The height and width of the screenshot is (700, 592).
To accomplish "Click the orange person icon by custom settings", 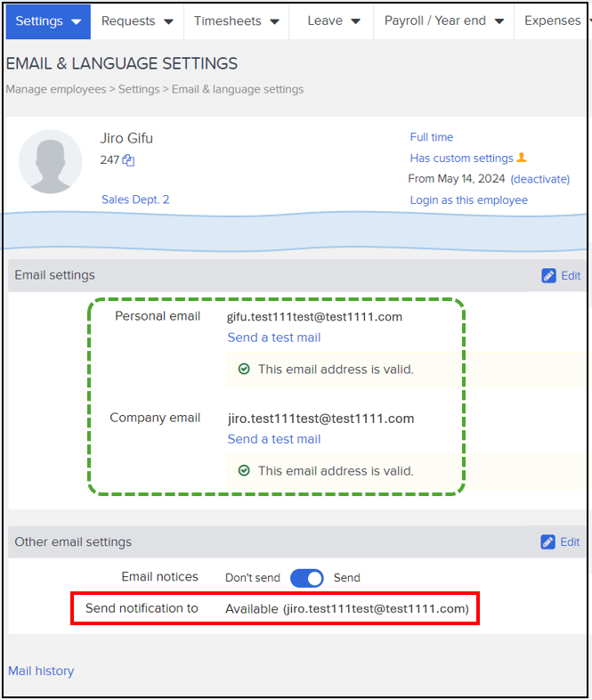I will pyautogui.click(x=522, y=158).
